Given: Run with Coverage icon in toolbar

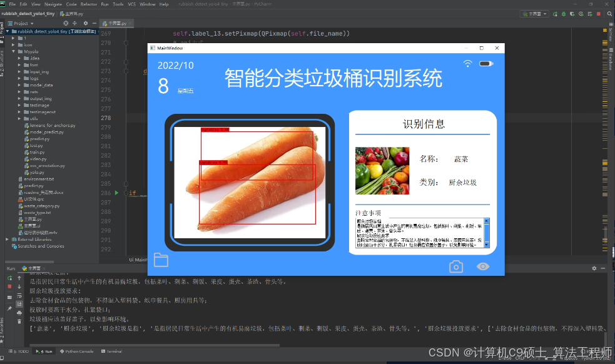Looking at the screenshot, I should [x=572, y=14].
